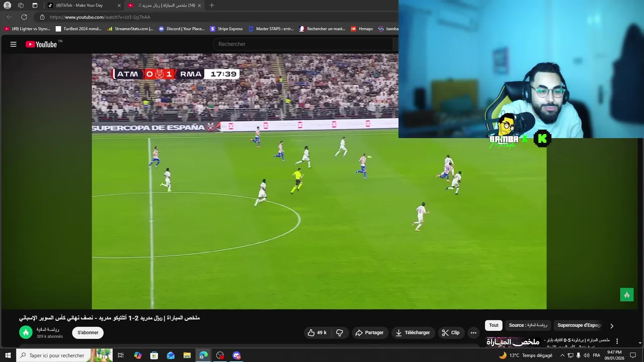This screenshot has height=362, width=644.
Task: Open TunBest 2024 bookmark
Action: tap(78, 29)
